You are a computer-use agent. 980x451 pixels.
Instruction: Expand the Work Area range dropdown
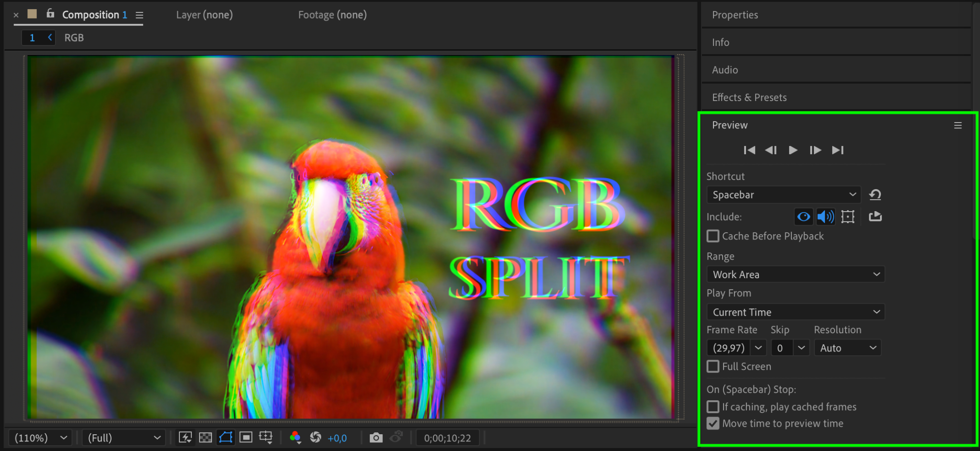pyautogui.click(x=795, y=275)
